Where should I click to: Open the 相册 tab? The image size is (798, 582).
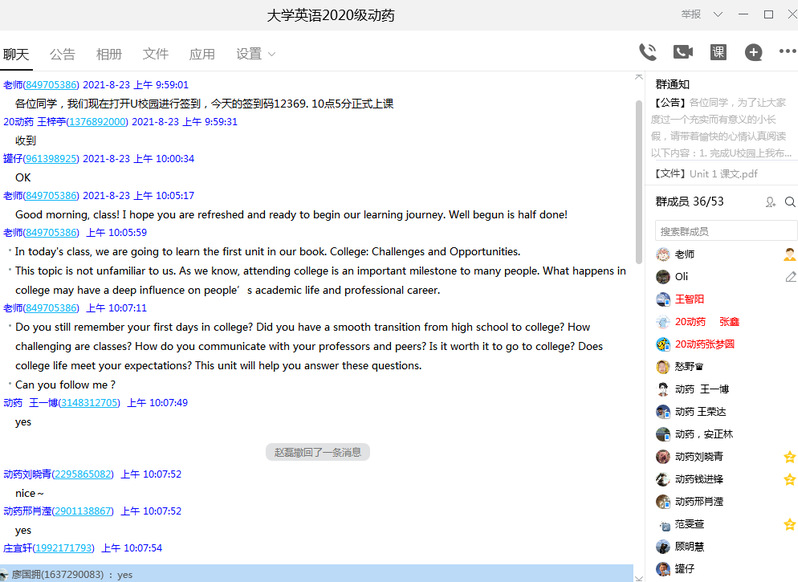click(x=109, y=54)
